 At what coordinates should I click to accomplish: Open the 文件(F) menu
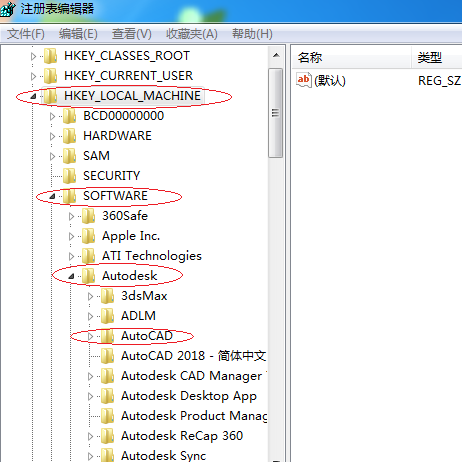26,34
